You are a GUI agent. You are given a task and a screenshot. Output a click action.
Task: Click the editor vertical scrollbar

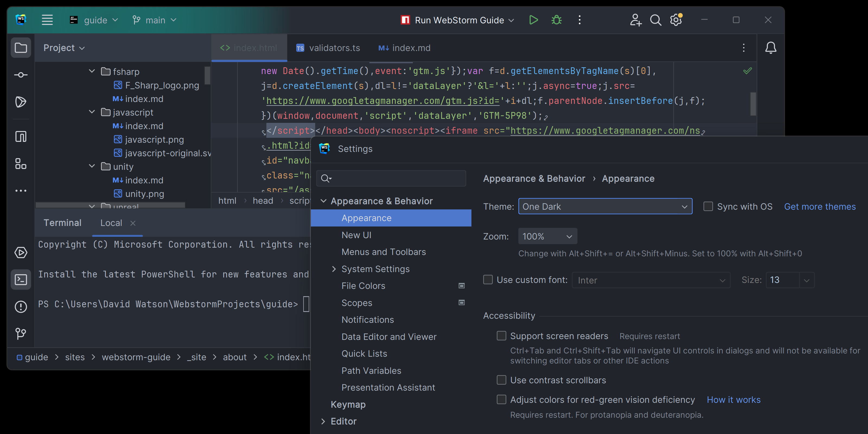(x=753, y=104)
